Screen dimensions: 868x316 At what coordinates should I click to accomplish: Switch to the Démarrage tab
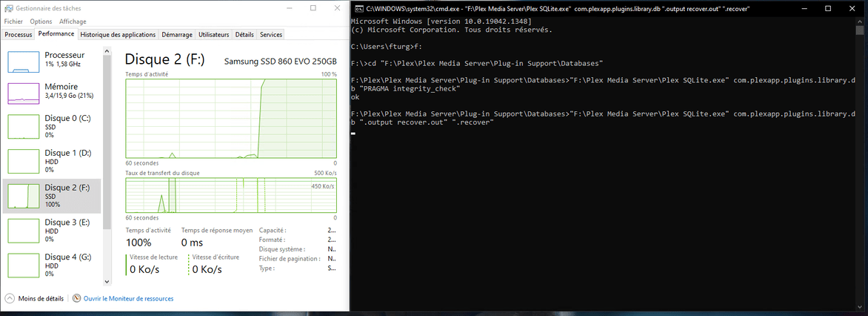[177, 34]
